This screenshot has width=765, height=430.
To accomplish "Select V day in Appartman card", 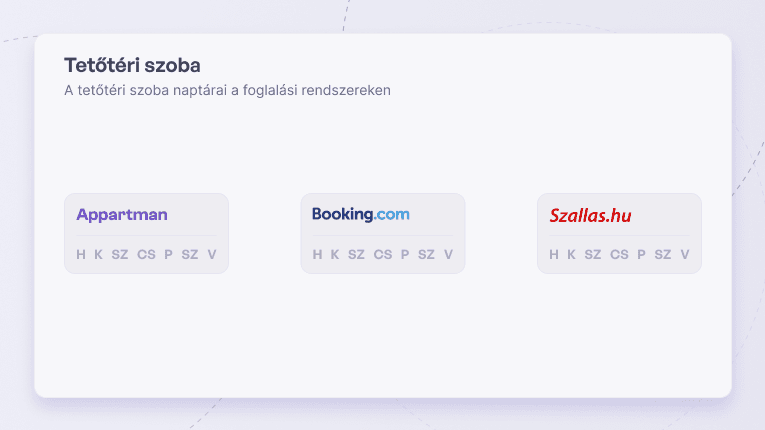I will [x=212, y=255].
